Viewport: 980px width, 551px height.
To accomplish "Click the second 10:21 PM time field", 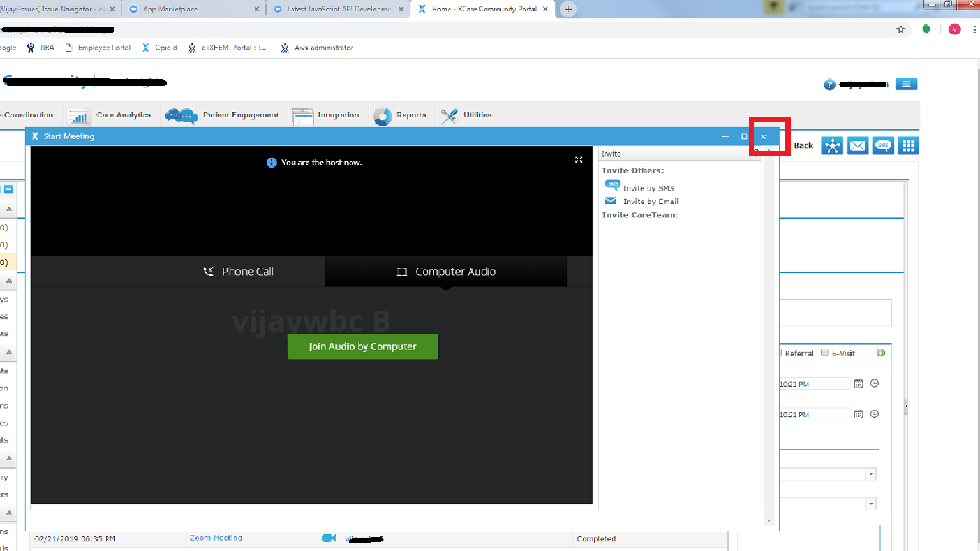I will (815, 415).
